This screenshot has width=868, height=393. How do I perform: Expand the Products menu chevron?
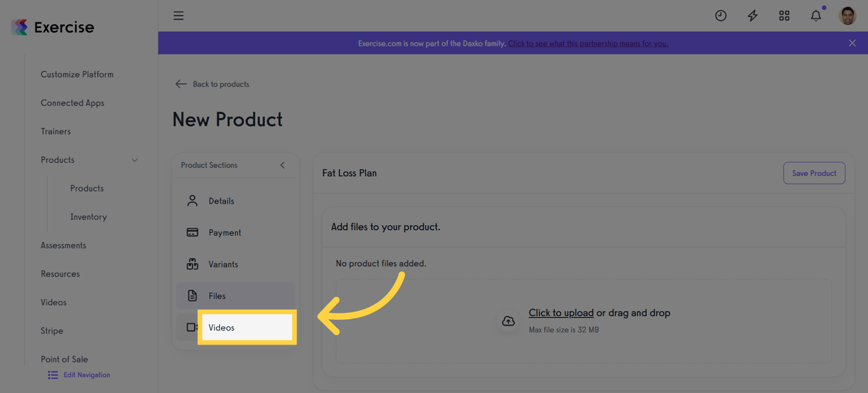tap(134, 160)
